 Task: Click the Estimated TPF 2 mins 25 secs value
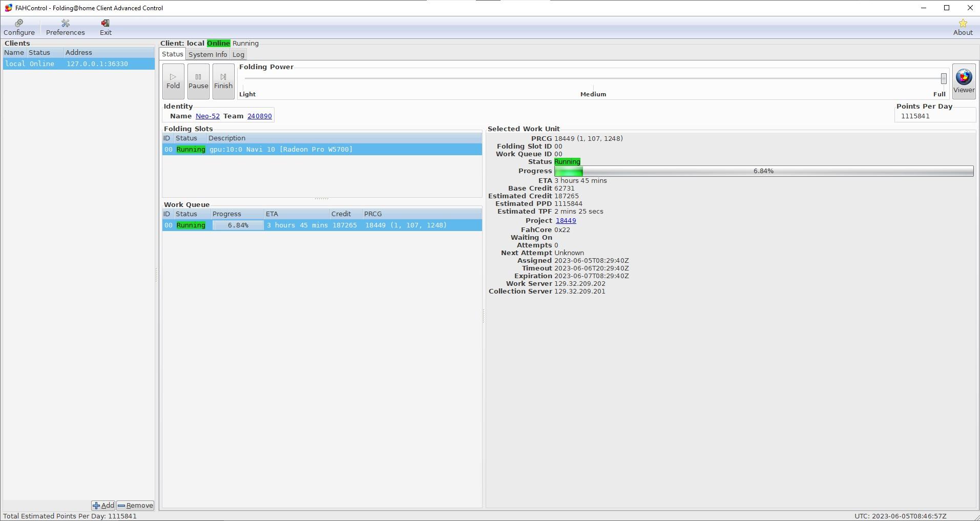click(x=579, y=212)
